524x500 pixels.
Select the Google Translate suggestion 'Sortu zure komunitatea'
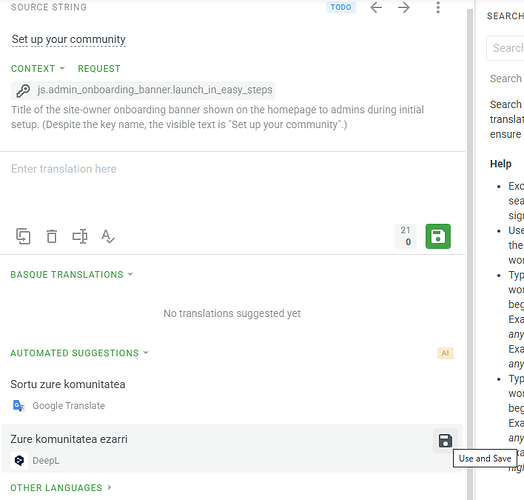pyautogui.click(x=68, y=384)
